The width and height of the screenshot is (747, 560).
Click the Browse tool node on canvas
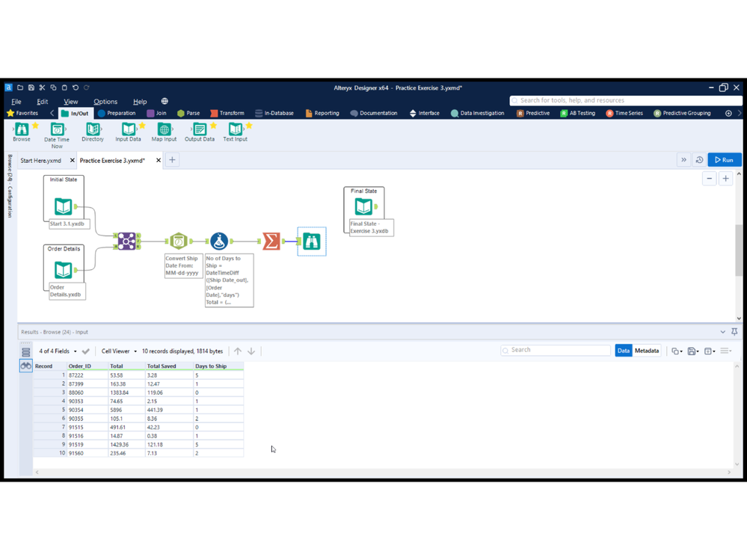tap(312, 241)
